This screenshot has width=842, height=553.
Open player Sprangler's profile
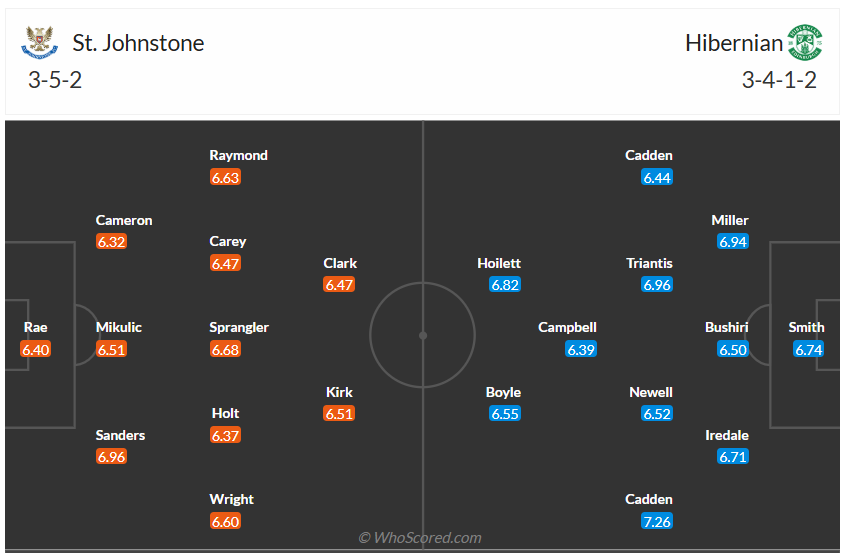239,327
